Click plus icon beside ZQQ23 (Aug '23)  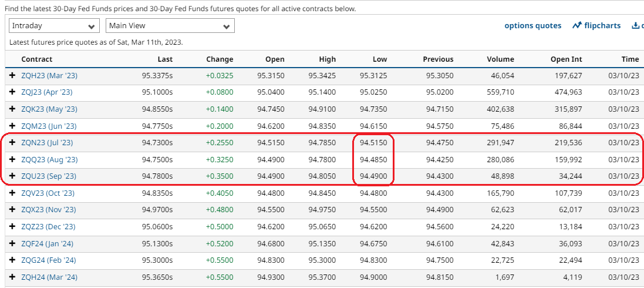(12, 160)
